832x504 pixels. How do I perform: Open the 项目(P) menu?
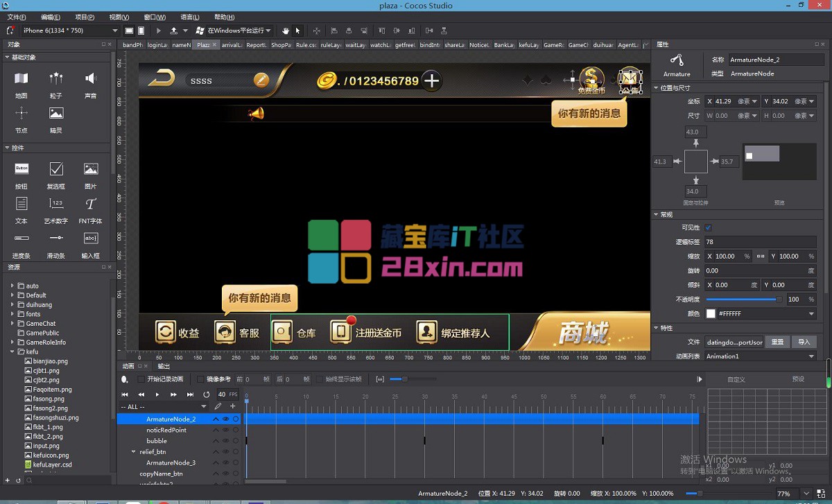click(x=85, y=17)
